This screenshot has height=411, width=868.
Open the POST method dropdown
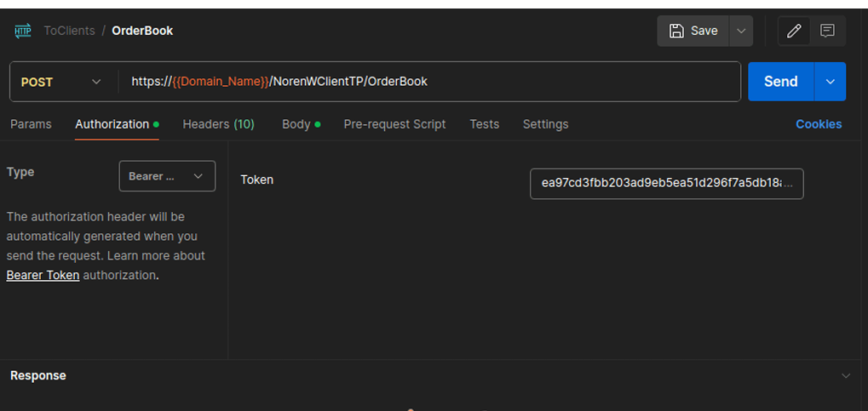pyautogui.click(x=60, y=82)
